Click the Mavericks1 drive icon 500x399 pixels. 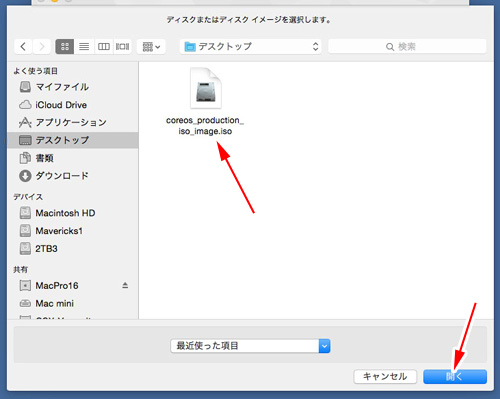point(25,231)
